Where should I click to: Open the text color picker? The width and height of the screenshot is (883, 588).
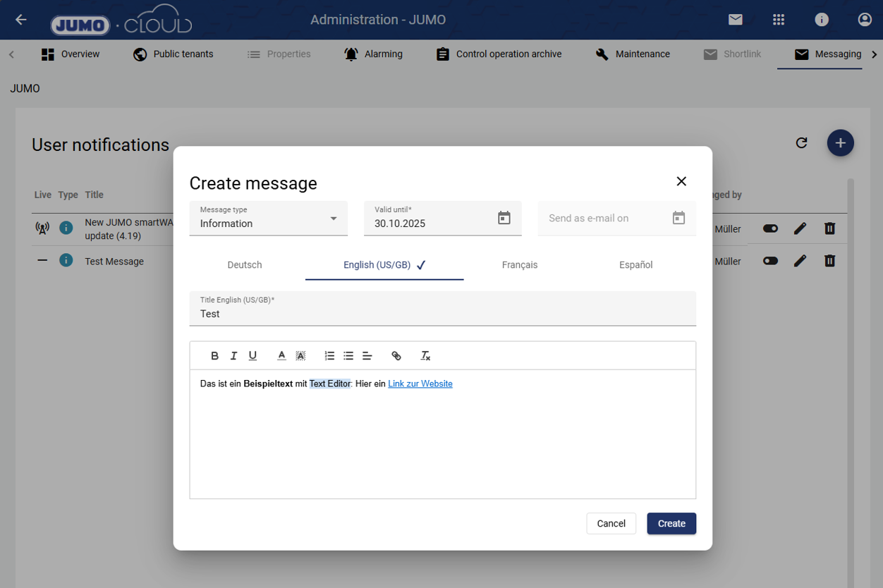(281, 356)
